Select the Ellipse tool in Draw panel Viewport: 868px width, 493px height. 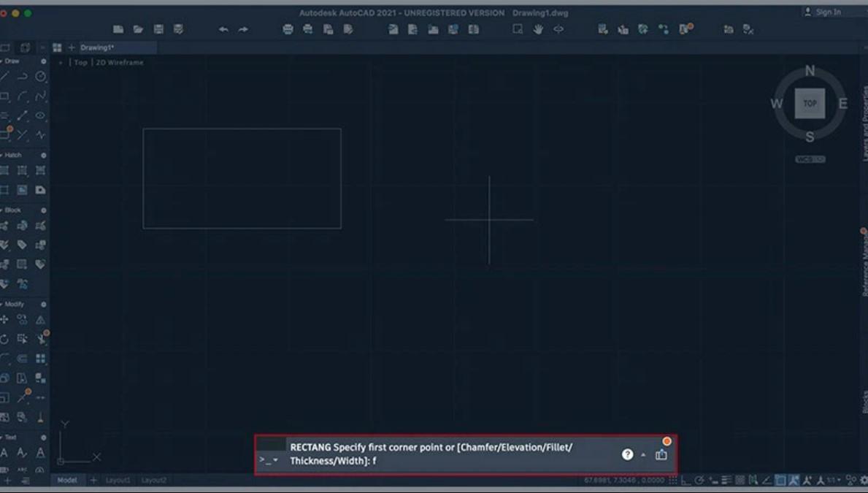[x=40, y=116]
